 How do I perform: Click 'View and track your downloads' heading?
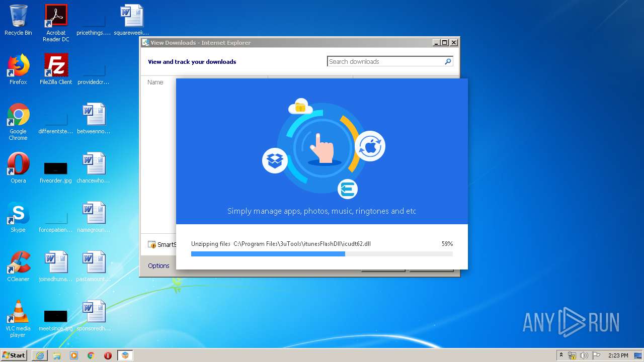point(192,62)
